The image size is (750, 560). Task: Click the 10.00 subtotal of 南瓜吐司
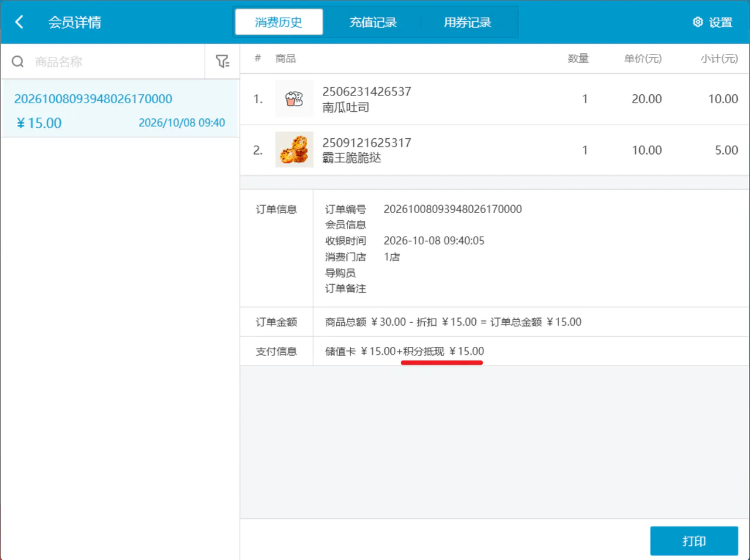click(723, 99)
